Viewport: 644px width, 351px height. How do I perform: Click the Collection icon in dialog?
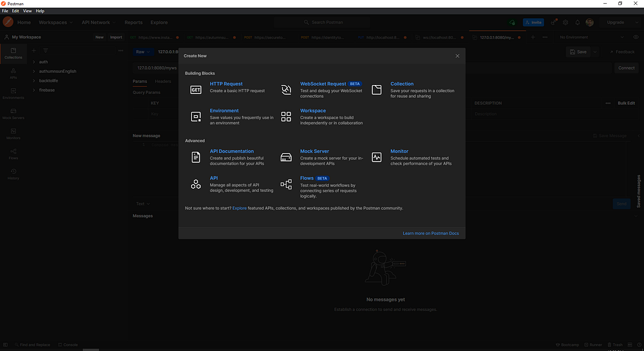tap(377, 90)
